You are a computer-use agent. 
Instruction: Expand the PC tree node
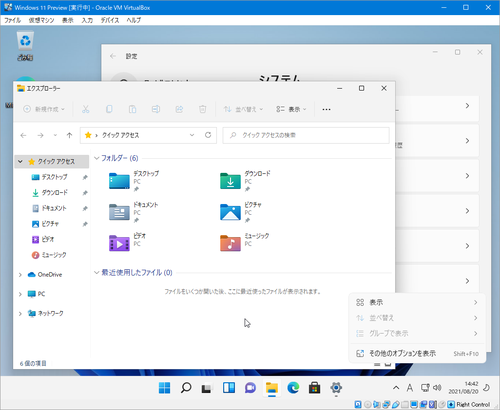point(20,294)
